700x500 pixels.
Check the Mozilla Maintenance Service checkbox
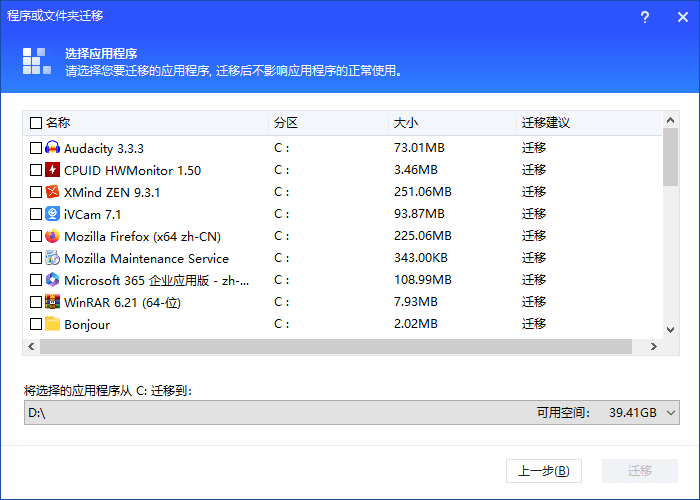click(x=36, y=258)
